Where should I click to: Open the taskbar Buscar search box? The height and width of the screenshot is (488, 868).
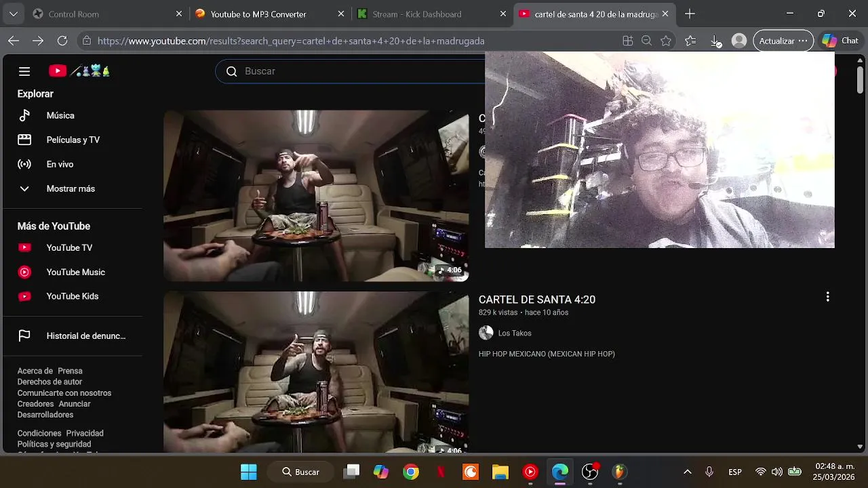click(x=300, y=472)
